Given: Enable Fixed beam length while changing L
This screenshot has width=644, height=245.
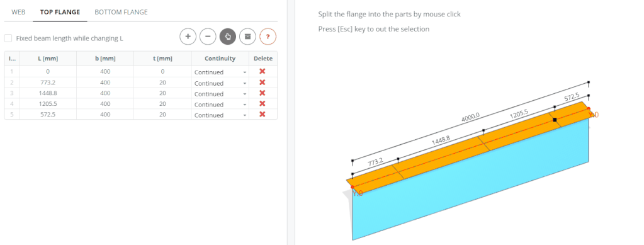Looking at the screenshot, I should (8, 38).
